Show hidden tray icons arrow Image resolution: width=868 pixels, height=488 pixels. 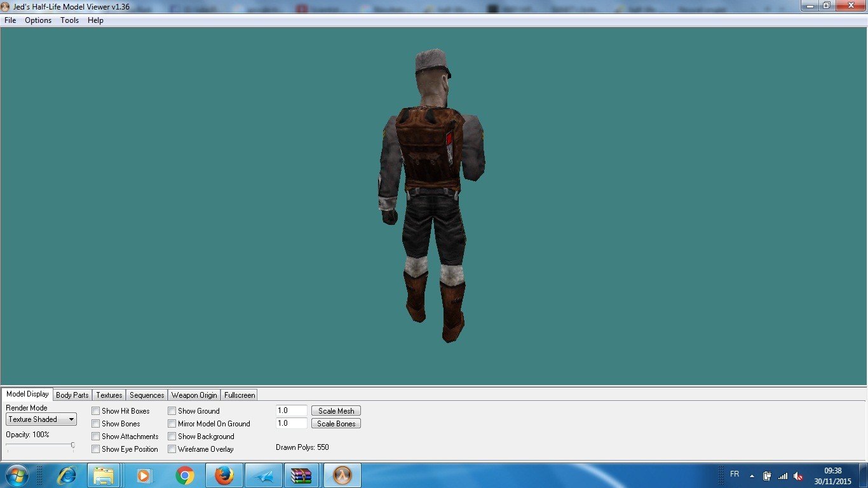pos(752,476)
